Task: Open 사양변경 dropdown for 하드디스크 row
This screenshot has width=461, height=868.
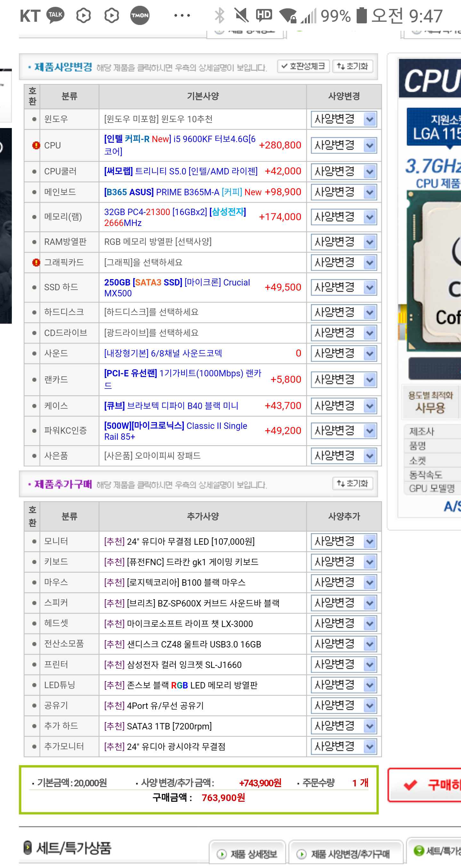Action: coord(344,312)
